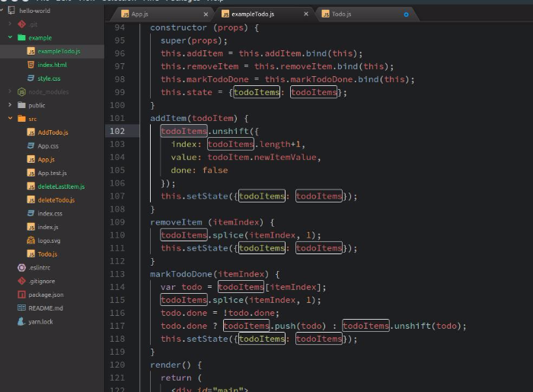Expand the .git folder

tap(10, 24)
